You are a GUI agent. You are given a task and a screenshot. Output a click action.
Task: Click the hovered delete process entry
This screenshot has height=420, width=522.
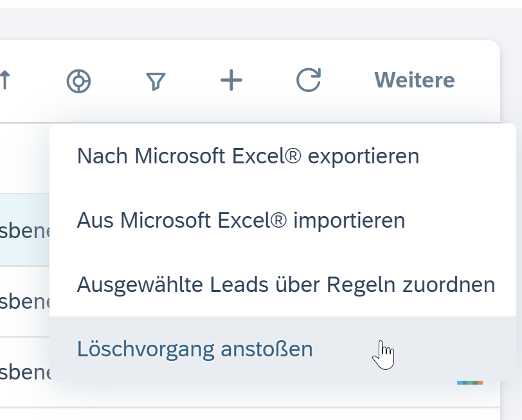[x=195, y=349]
